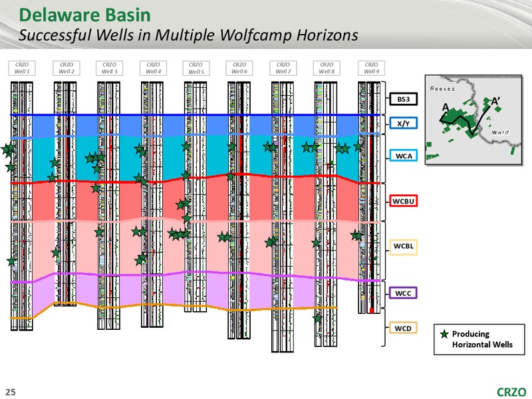Click Well 9 log track column

click(369, 198)
